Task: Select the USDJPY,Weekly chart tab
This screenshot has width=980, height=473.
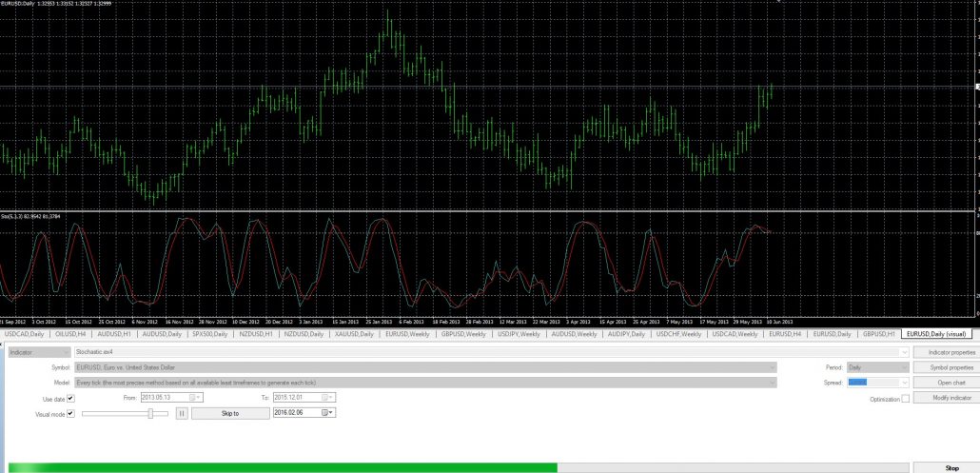Action: coord(519,334)
